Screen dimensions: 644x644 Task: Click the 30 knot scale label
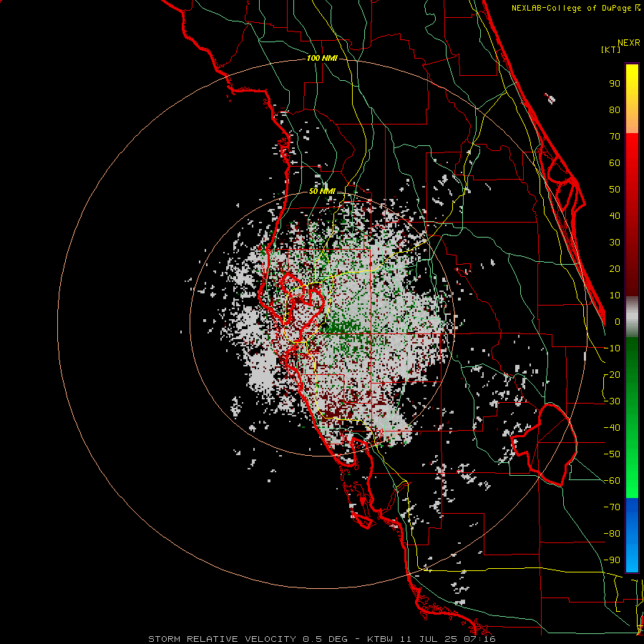click(615, 243)
